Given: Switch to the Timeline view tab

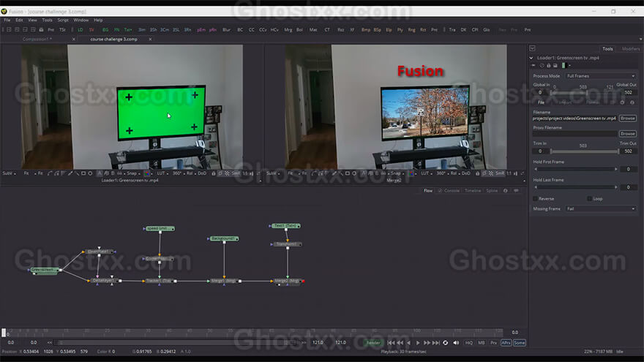Looking at the screenshot, I should tap(473, 191).
